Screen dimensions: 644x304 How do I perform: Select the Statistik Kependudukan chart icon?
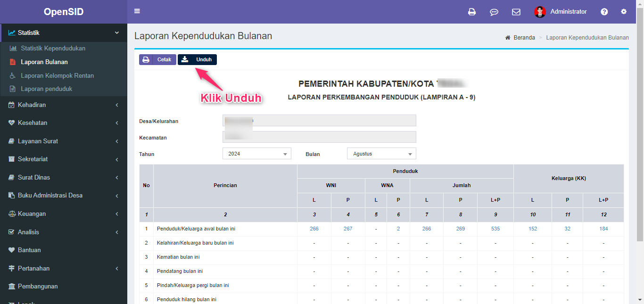(x=13, y=48)
